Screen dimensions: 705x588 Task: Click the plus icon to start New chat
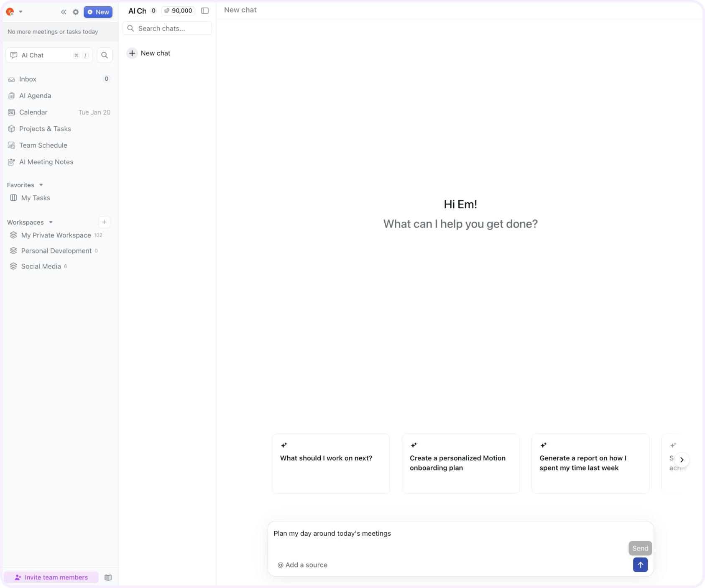point(132,53)
